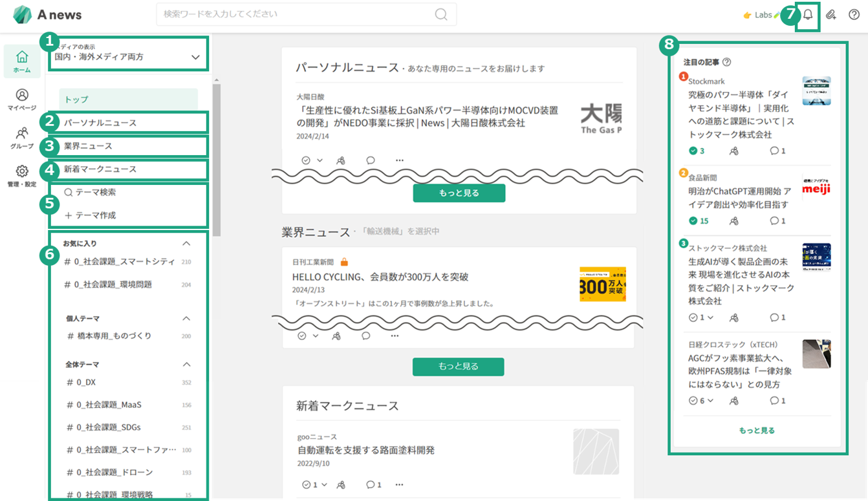Open comment icon on 大陽日酸 article
The image size is (868, 501).
371,160
